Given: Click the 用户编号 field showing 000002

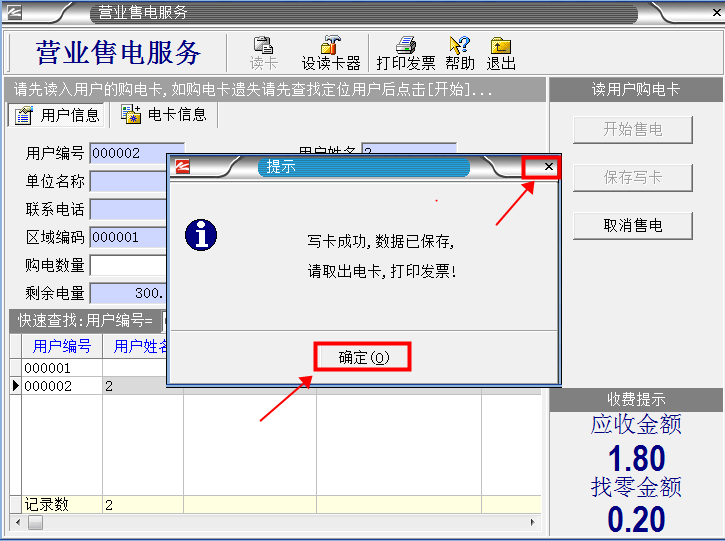Looking at the screenshot, I should point(127,154).
